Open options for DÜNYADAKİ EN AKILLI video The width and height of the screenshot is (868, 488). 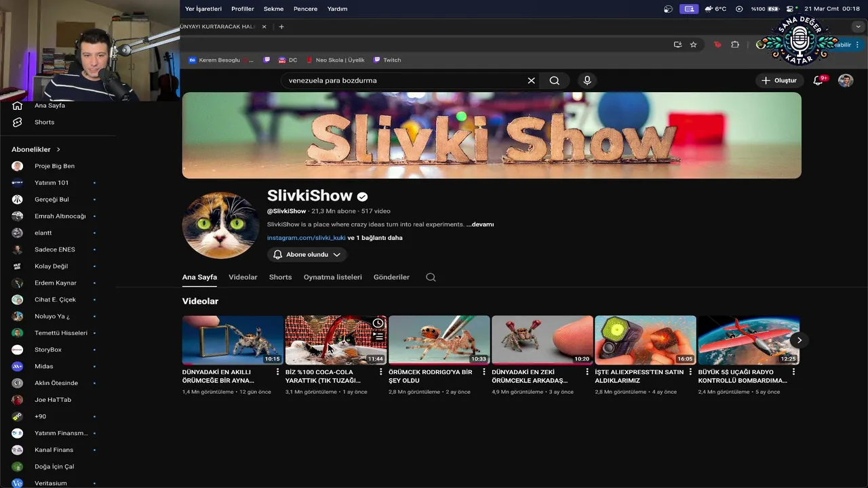pyautogui.click(x=277, y=372)
